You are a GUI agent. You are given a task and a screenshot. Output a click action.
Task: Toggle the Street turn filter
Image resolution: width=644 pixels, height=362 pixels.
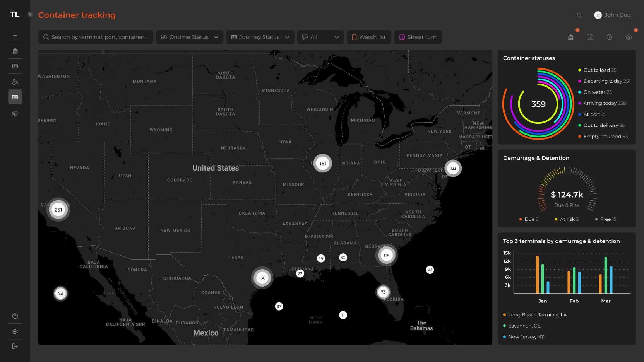pos(418,37)
